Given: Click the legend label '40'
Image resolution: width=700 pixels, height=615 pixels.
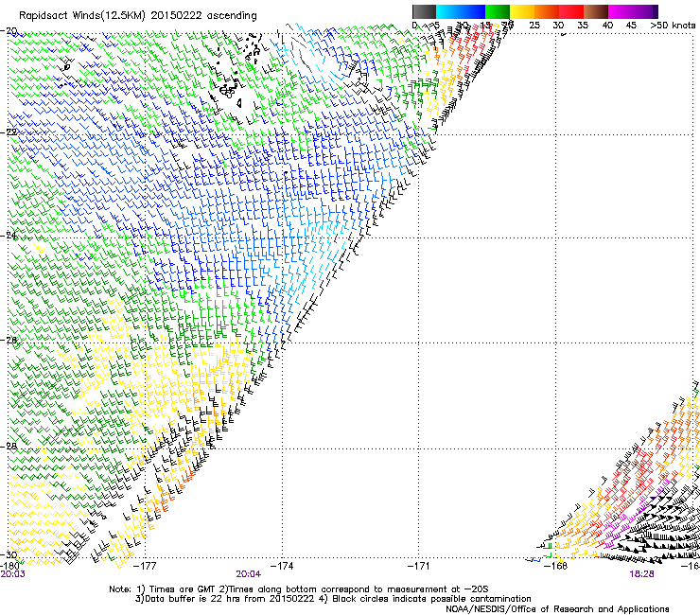Looking at the screenshot, I should tap(607, 26).
